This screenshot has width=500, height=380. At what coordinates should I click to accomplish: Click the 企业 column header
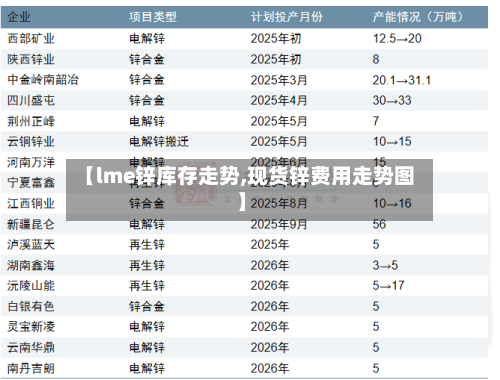tap(19, 17)
